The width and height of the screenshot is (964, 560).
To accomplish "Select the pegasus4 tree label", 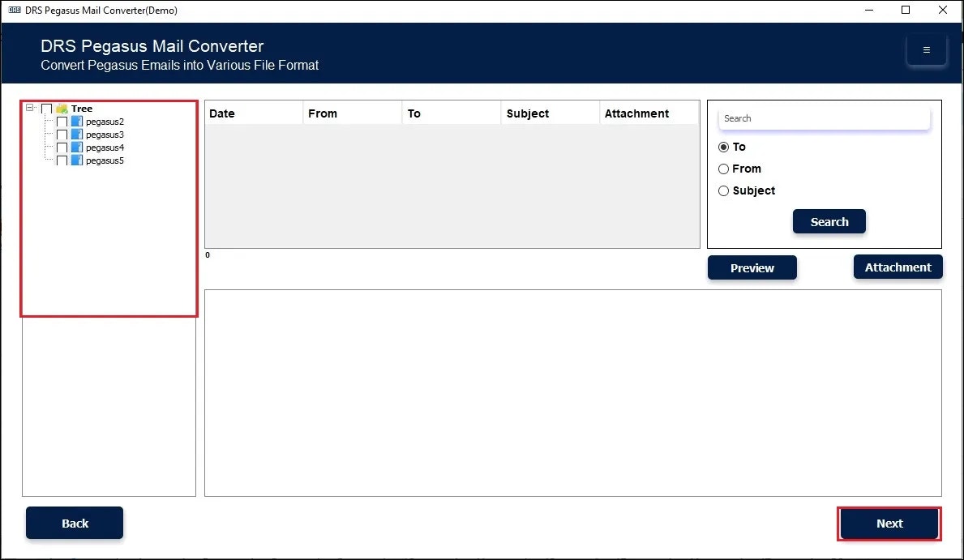I will (x=105, y=147).
